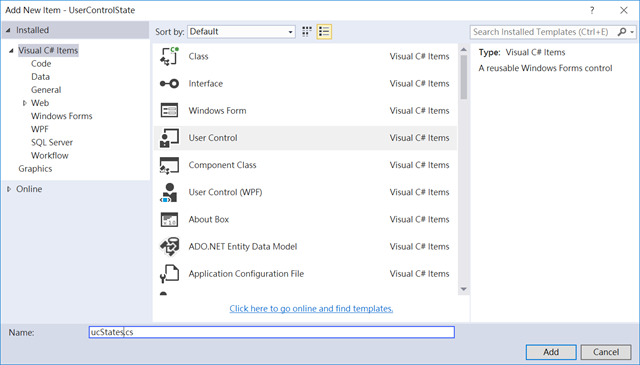The image size is (640, 365).
Task: Select the Workflow category
Action: click(x=50, y=156)
